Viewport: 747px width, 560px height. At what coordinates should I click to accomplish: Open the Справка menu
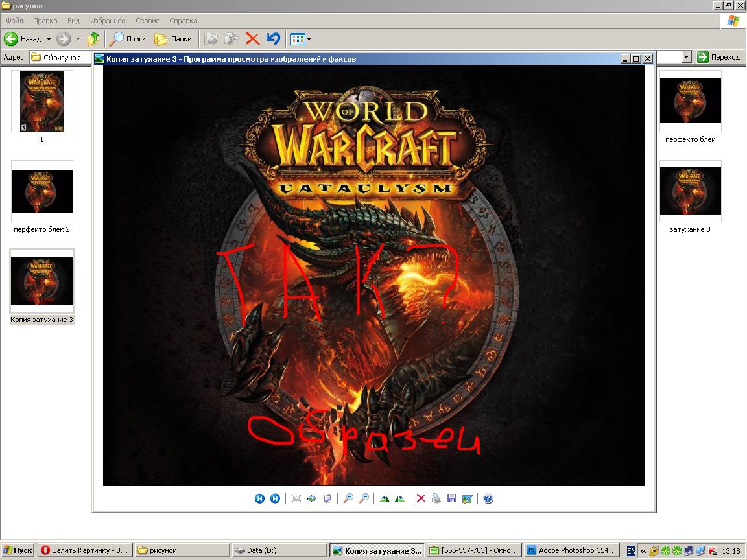[x=184, y=21]
